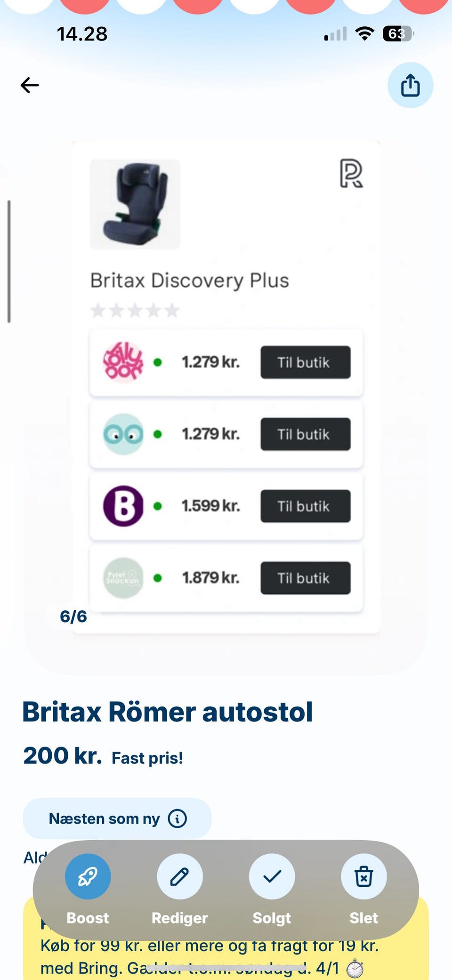
Task: Tap the Næsten som ny condition chip
Action: 105,818
